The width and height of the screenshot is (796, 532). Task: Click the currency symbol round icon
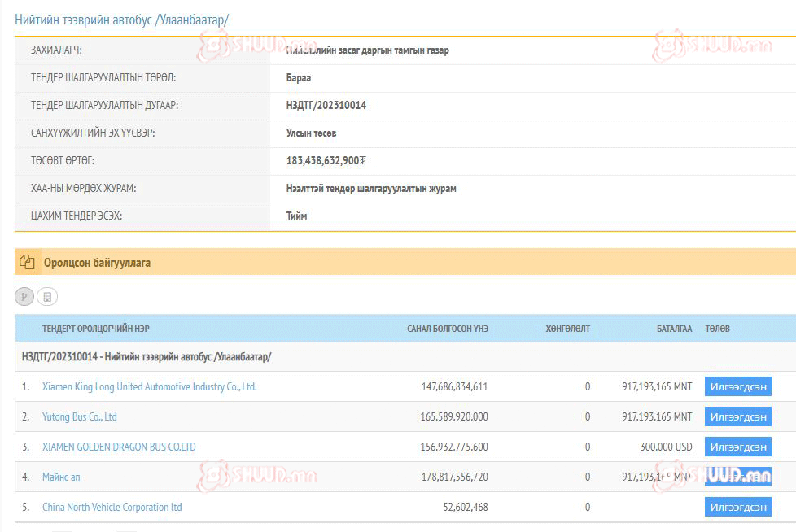coord(24,297)
